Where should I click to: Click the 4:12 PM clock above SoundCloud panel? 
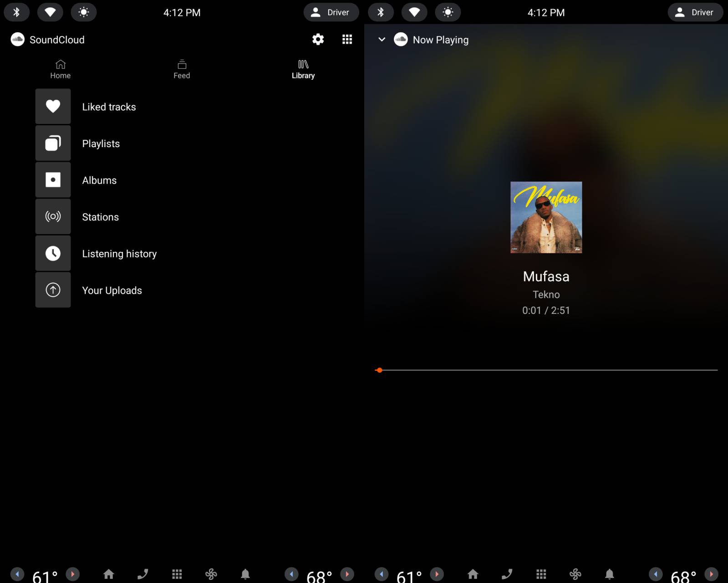(182, 13)
